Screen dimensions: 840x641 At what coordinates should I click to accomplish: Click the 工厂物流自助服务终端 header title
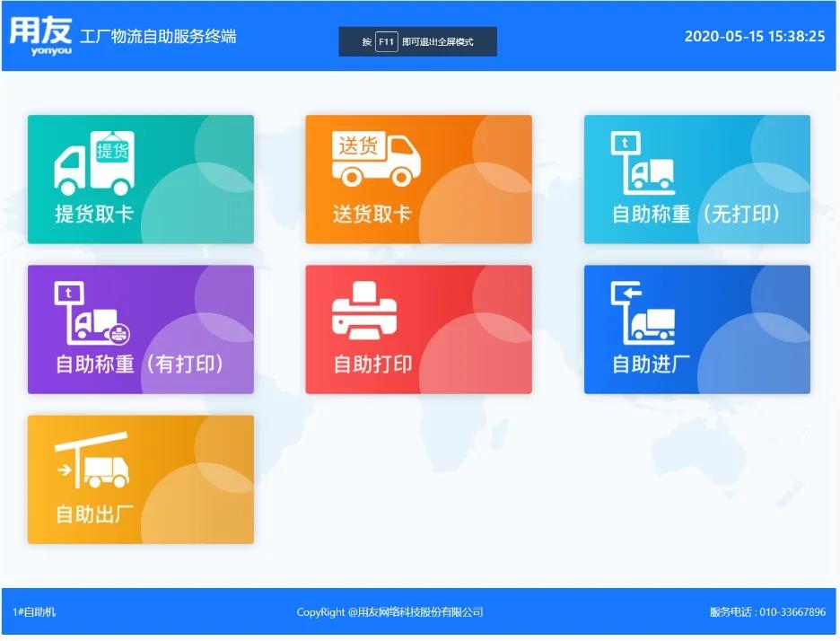click(158, 37)
